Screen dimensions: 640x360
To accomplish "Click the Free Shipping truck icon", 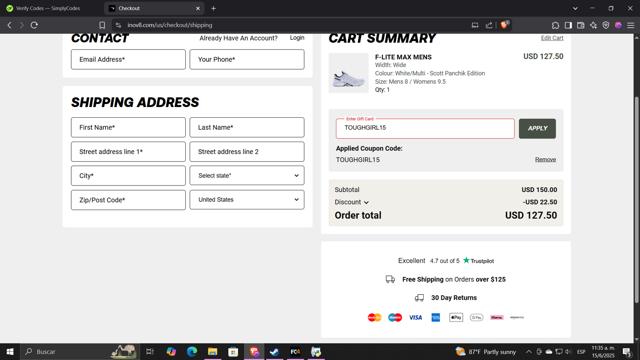I will coord(390,279).
